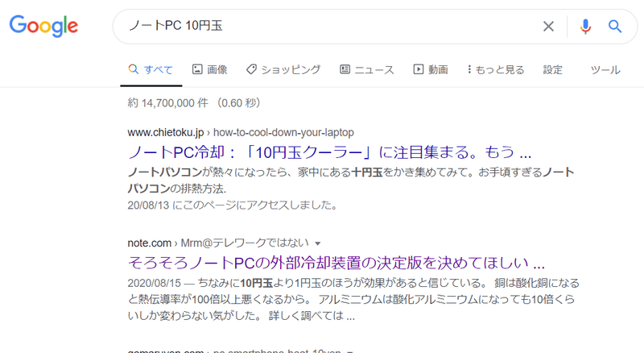Click the Google logo
This screenshot has width=644, height=353.
point(43,26)
